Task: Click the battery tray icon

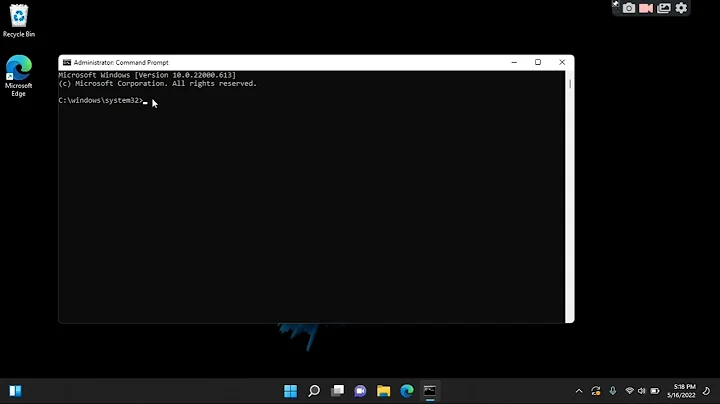Action: (655, 391)
